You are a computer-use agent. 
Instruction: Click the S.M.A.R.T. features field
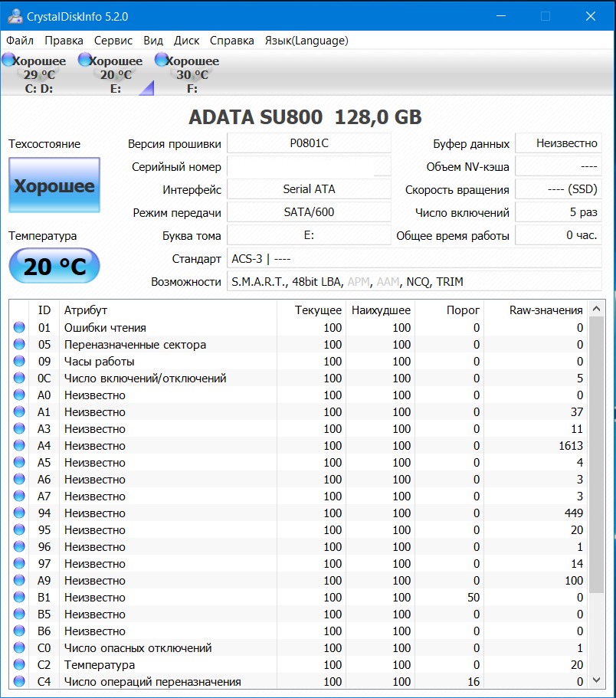[414, 282]
